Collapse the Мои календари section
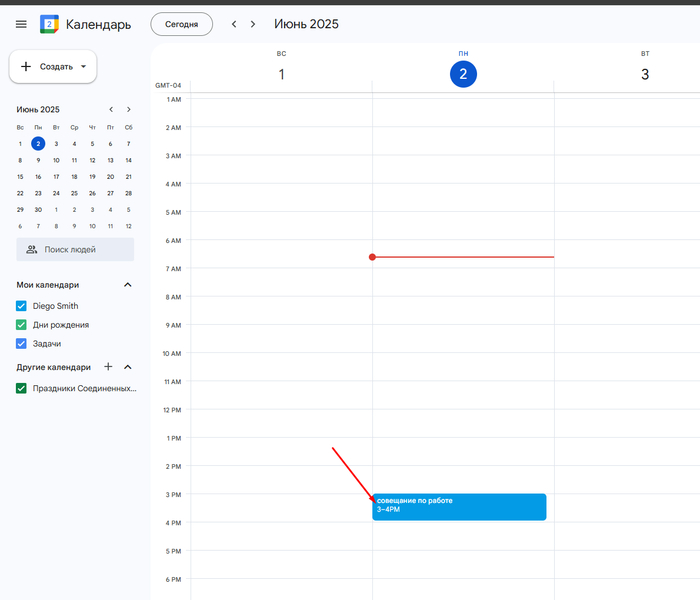The image size is (700, 600). [x=127, y=285]
